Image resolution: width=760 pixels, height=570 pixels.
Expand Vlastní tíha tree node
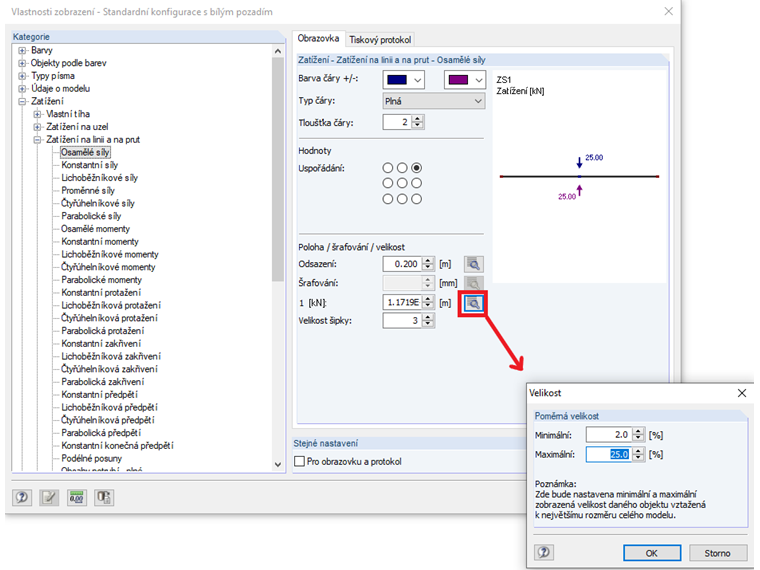click(x=37, y=114)
